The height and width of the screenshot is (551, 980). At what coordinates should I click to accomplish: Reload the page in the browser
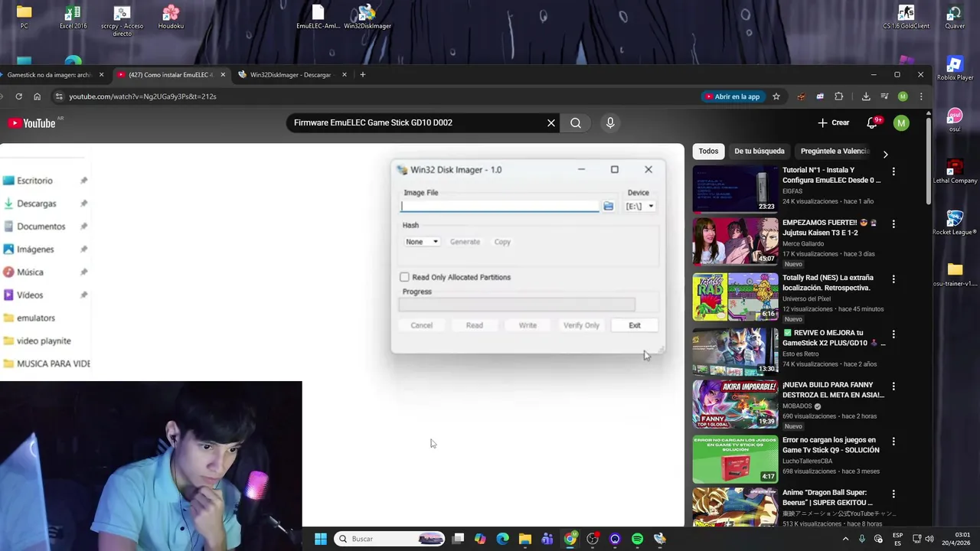click(19, 96)
